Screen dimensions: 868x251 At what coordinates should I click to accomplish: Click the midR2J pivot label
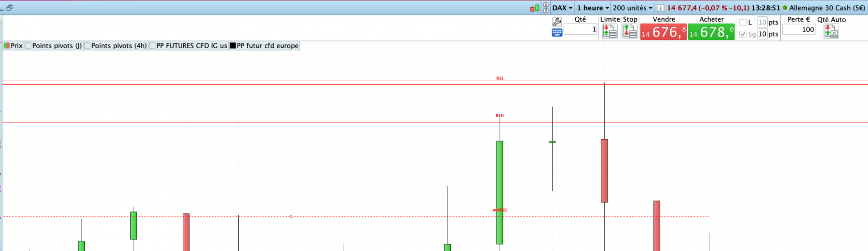click(x=500, y=210)
